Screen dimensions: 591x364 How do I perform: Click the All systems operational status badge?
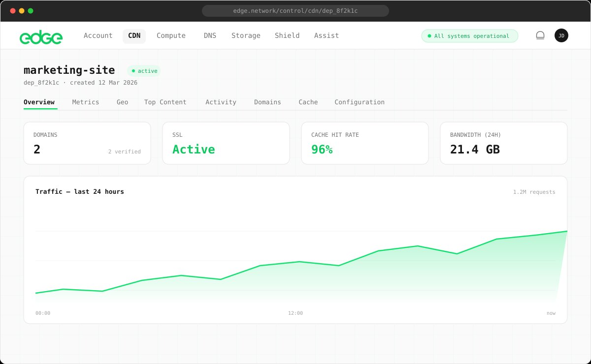click(470, 36)
